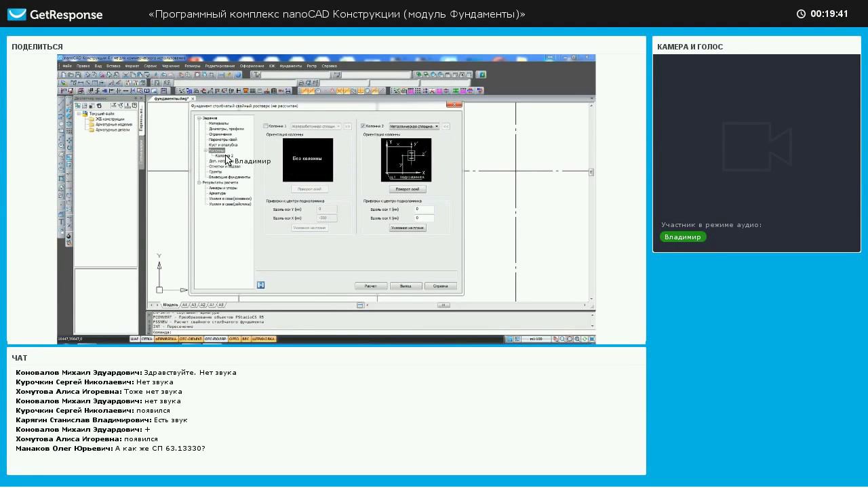Screen dimensions: 868x488
Task: Click chat message 'А как же СП 63.13330?'
Action: coord(160,449)
